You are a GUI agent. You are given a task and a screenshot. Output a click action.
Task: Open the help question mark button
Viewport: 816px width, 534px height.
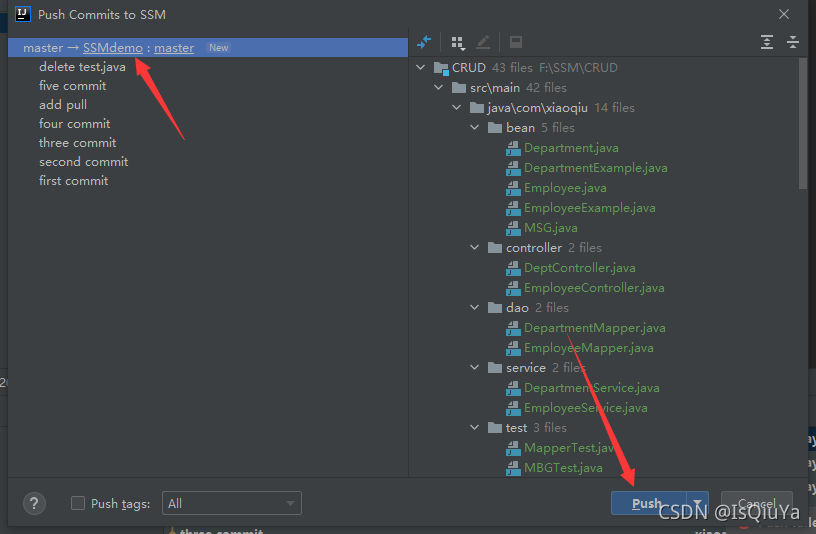pyautogui.click(x=34, y=503)
